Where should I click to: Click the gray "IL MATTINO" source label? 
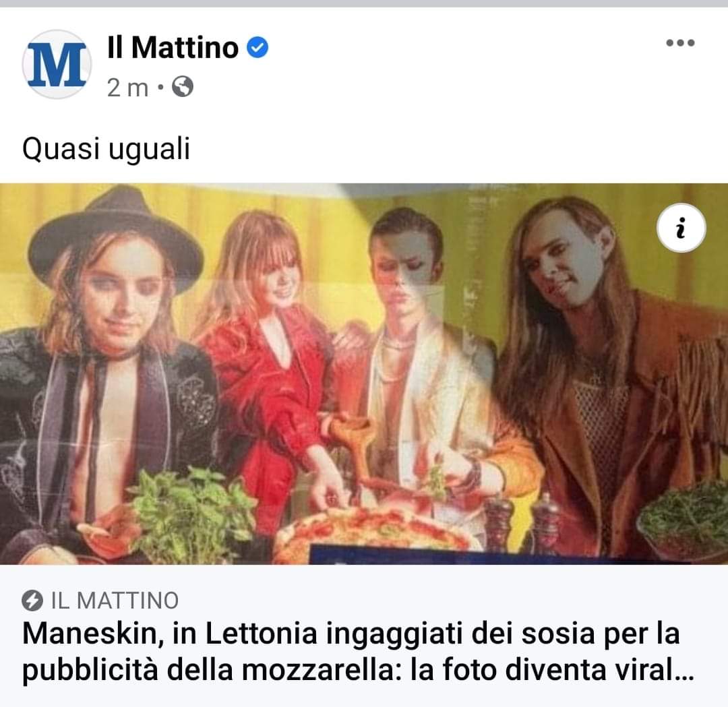pos(115,599)
